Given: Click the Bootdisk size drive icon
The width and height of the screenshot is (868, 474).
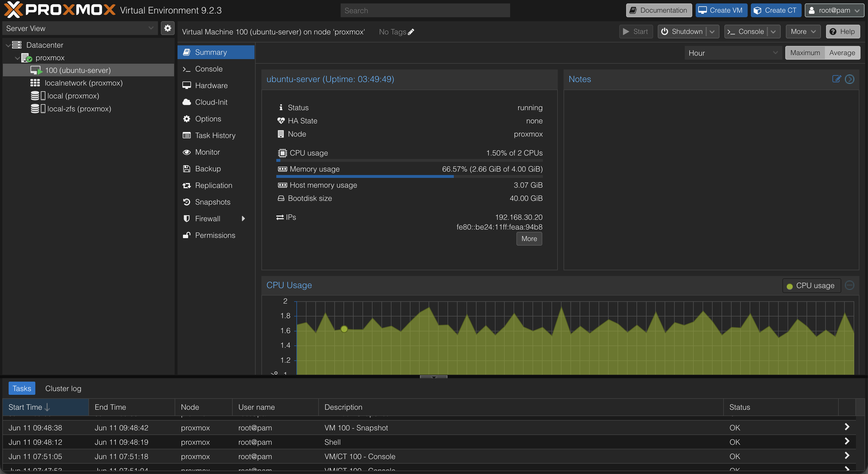Looking at the screenshot, I should (x=281, y=198).
